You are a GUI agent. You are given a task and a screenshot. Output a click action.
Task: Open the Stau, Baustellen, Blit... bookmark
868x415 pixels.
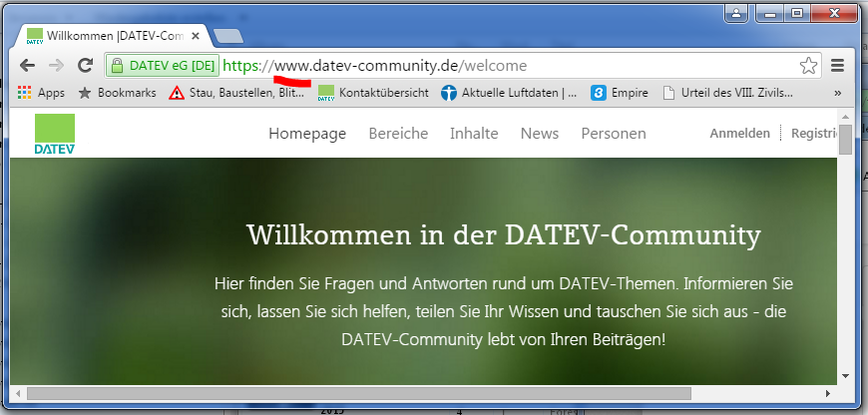[x=236, y=93]
